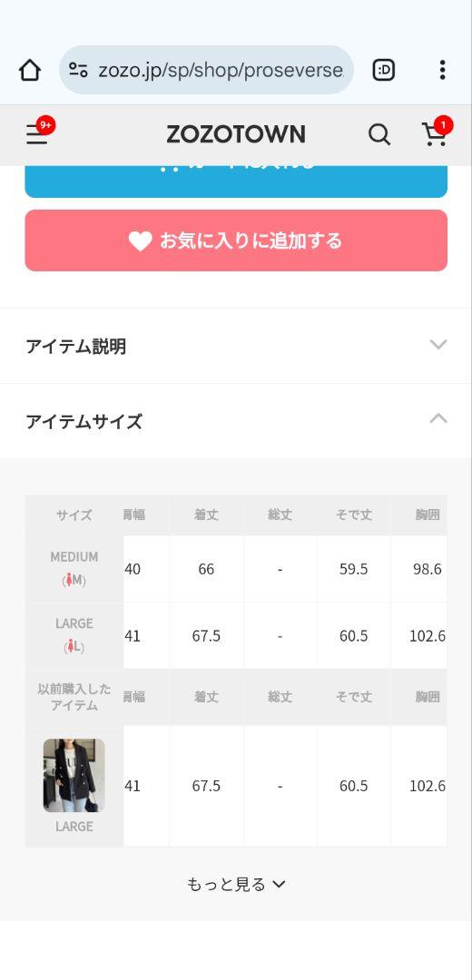Expand the アイテム説明 section
This screenshot has width=472, height=980.
(236, 346)
